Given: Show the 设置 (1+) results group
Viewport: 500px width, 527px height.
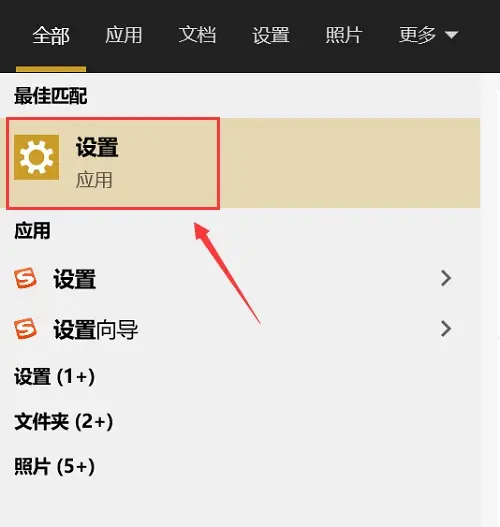Looking at the screenshot, I should [x=54, y=376].
